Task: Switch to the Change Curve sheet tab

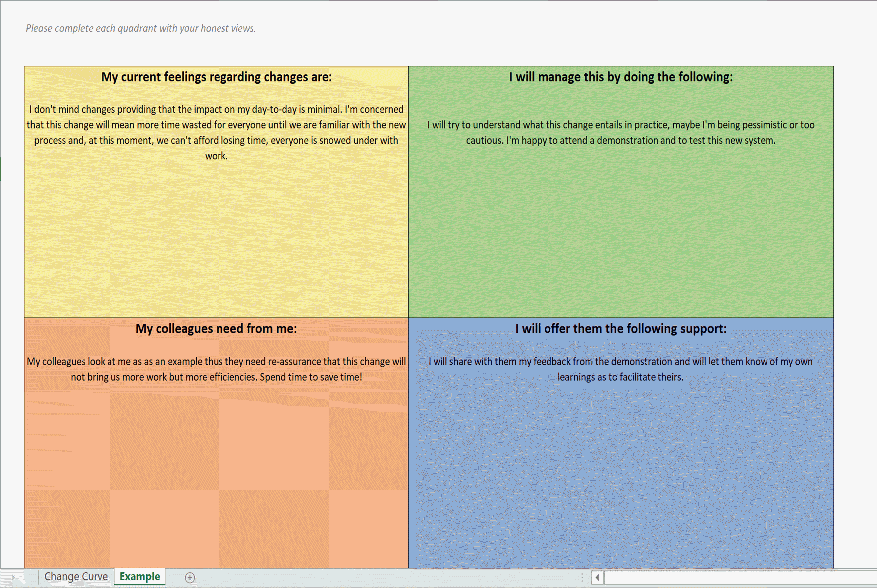Action: point(76,576)
